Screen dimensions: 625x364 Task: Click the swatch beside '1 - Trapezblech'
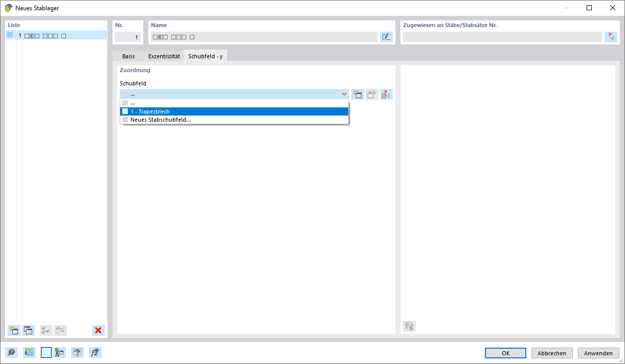click(x=125, y=111)
